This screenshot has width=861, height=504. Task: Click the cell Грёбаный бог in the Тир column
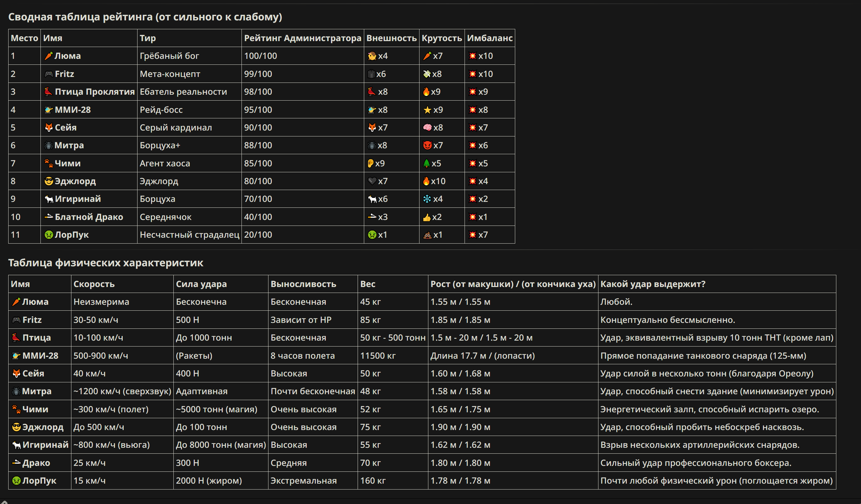click(x=169, y=56)
